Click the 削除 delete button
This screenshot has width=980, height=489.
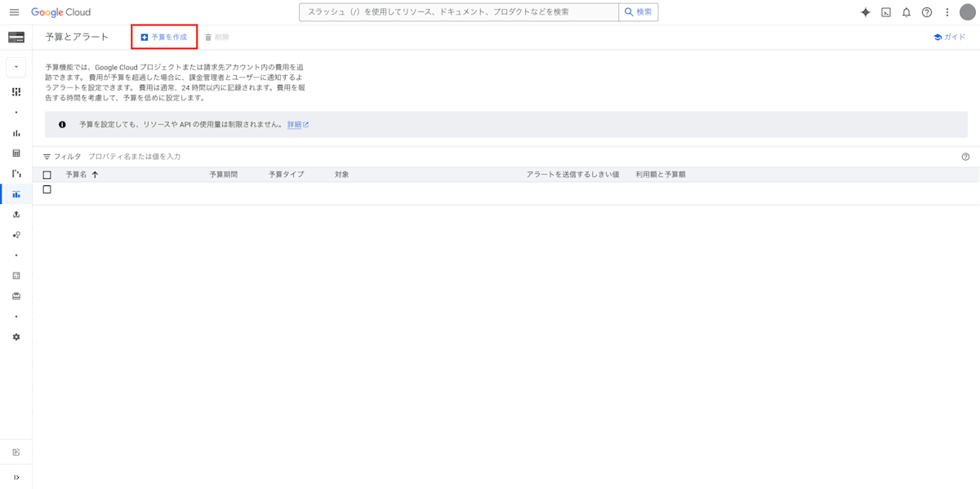[216, 38]
